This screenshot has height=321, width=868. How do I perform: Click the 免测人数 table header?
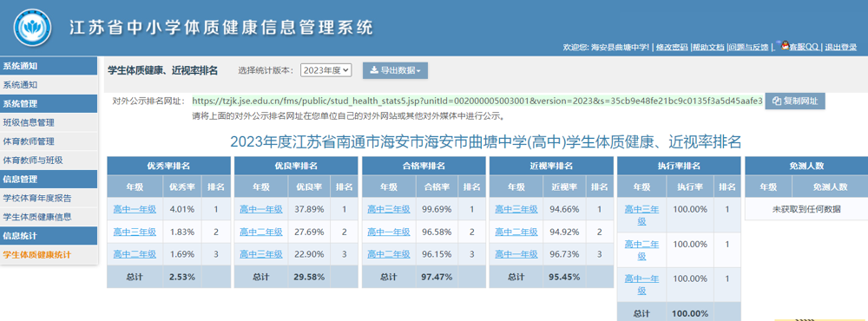coord(806,166)
